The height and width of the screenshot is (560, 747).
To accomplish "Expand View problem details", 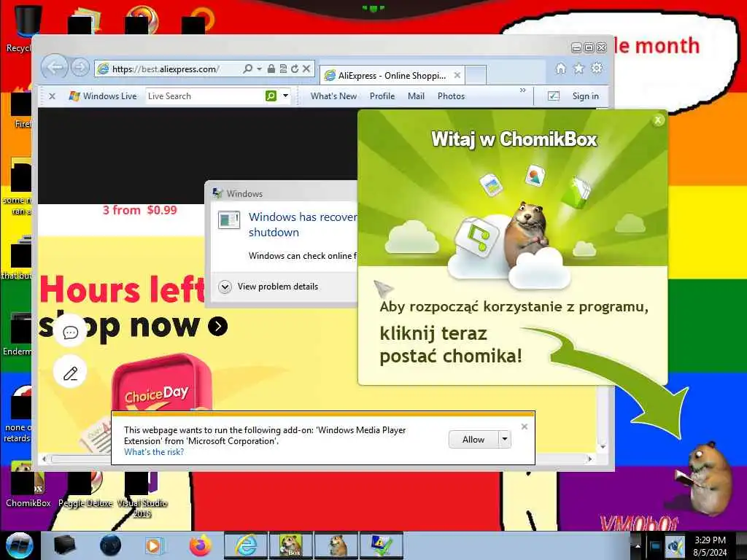I will point(268,287).
